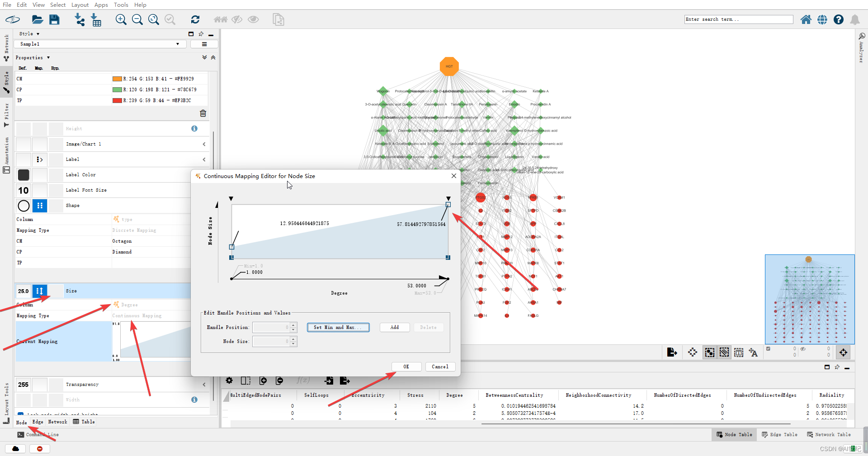Viewport: 868px width, 456px height.
Task: Open the Properties dropdown menu
Action: coord(33,58)
